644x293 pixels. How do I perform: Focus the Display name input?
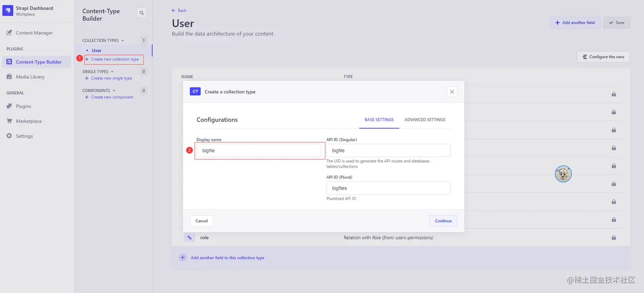click(259, 151)
